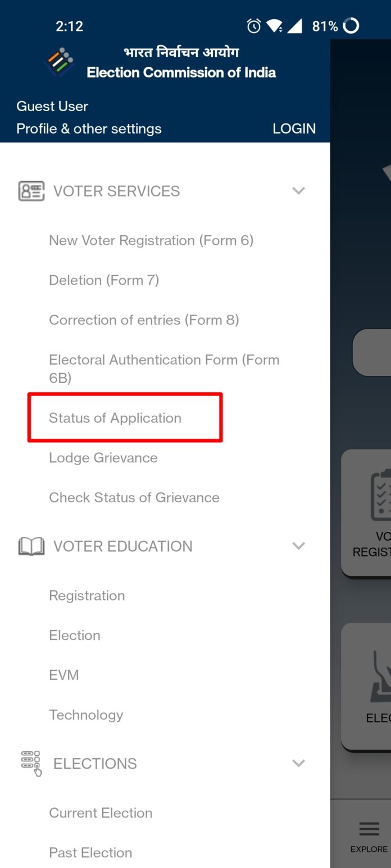This screenshot has width=391, height=868.
Task: Select the Voter Services ID card icon
Action: [31, 191]
